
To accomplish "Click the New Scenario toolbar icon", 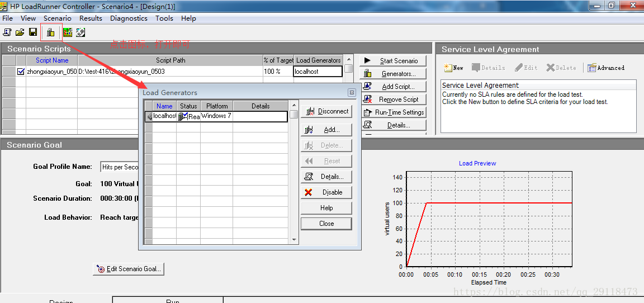I will (x=7, y=32).
